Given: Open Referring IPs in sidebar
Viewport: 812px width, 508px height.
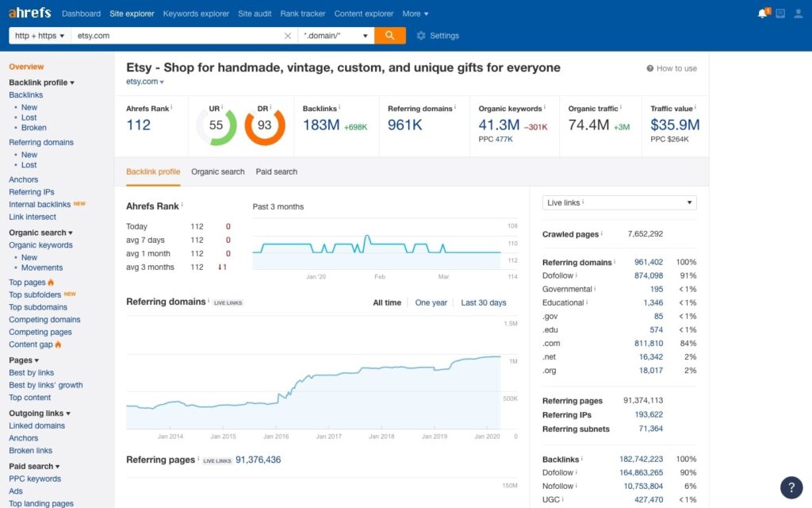Looking at the screenshot, I should point(32,192).
